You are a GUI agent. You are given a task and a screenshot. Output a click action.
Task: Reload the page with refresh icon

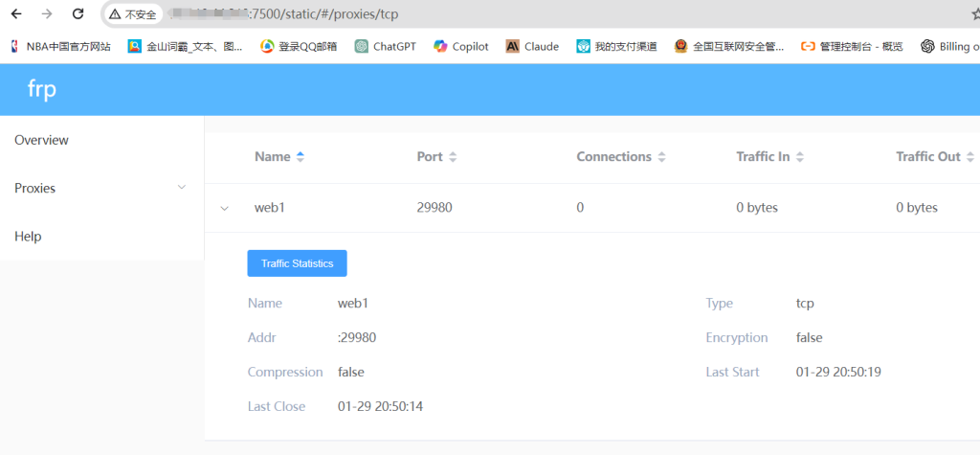coord(78,14)
